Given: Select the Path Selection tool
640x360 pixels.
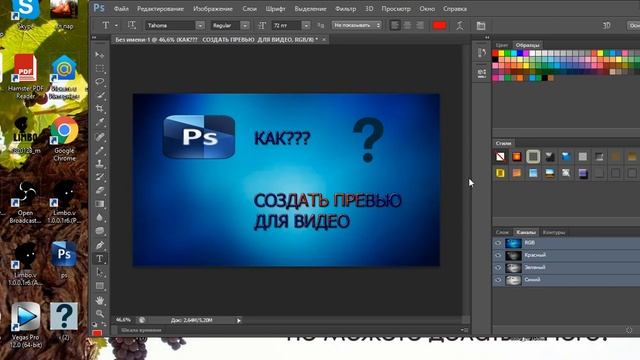Looking at the screenshot, I should pyautogui.click(x=100, y=272).
